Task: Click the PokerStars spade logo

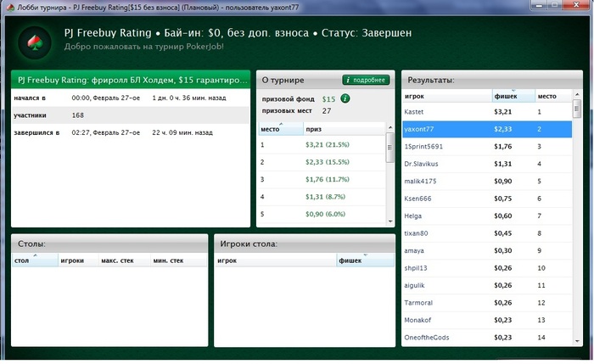Action: point(35,42)
